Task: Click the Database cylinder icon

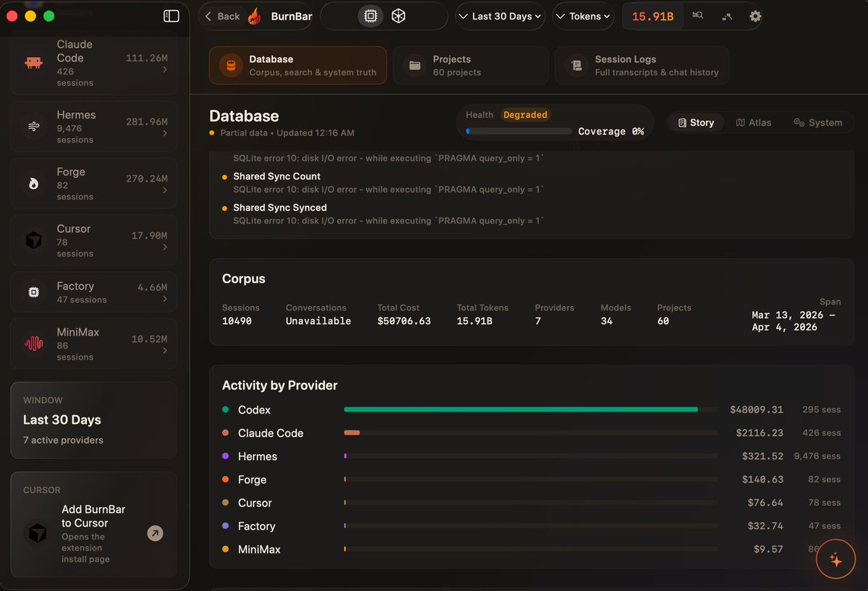Action: click(x=232, y=65)
